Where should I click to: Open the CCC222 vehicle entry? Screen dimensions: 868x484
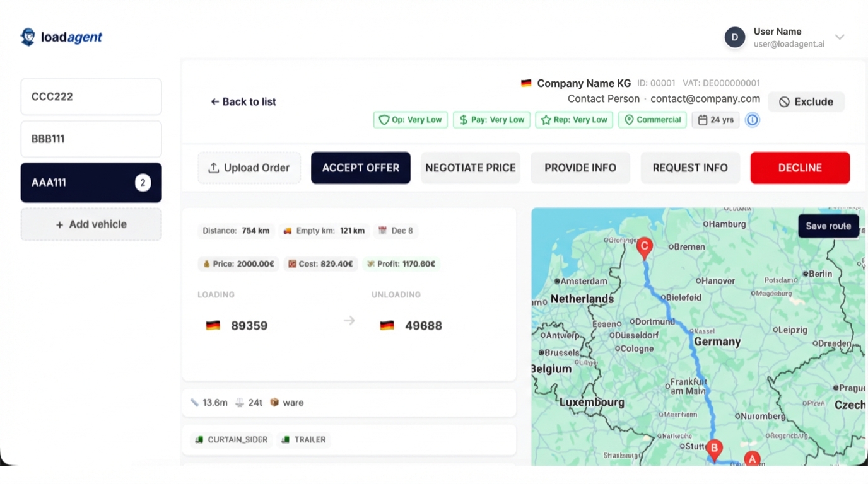91,96
